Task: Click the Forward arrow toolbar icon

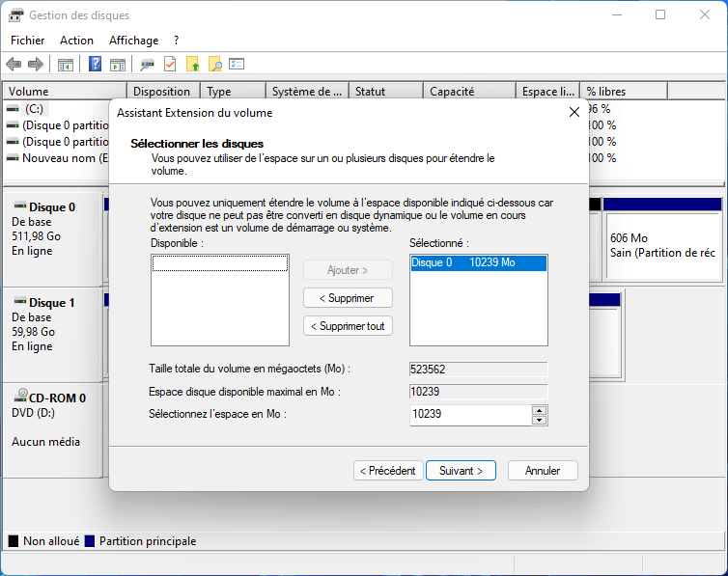Action: [x=36, y=65]
